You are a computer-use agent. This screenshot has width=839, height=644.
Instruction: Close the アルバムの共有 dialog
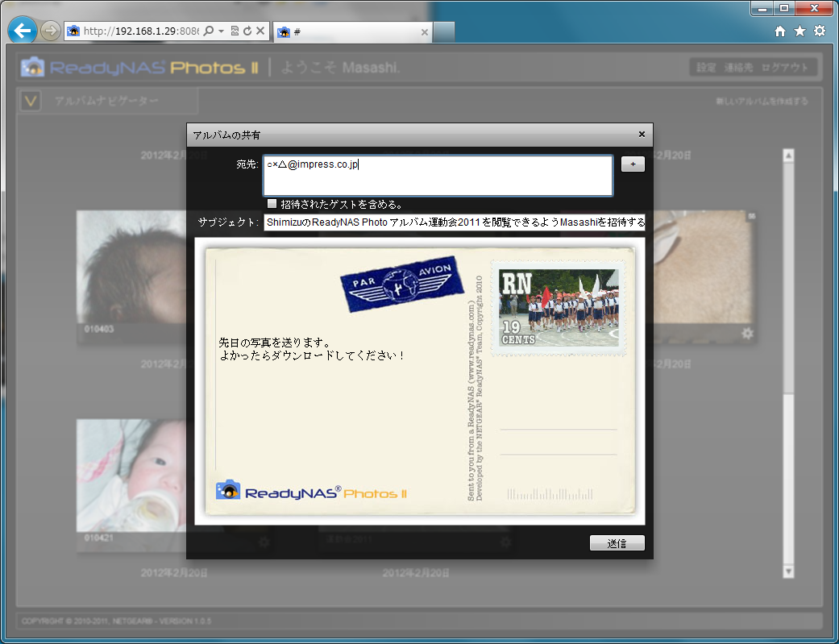point(642,135)
